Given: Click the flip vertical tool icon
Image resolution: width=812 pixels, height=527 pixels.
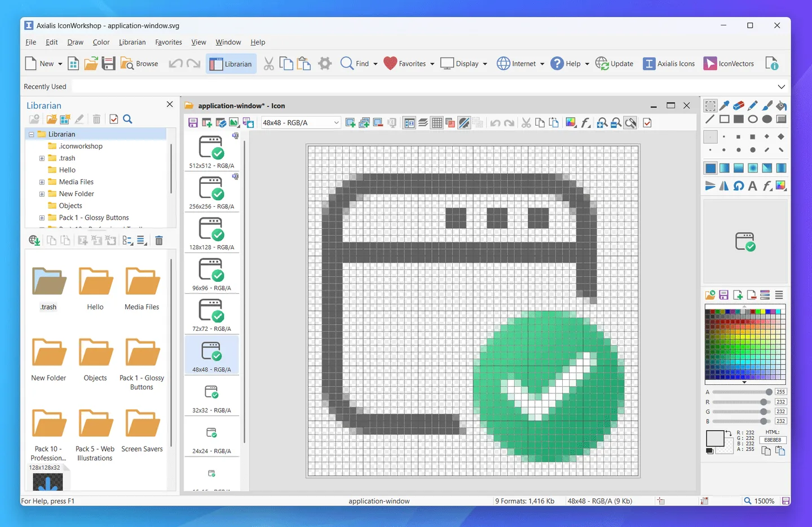Looking at the screenshot, I should tap(710, 185).
